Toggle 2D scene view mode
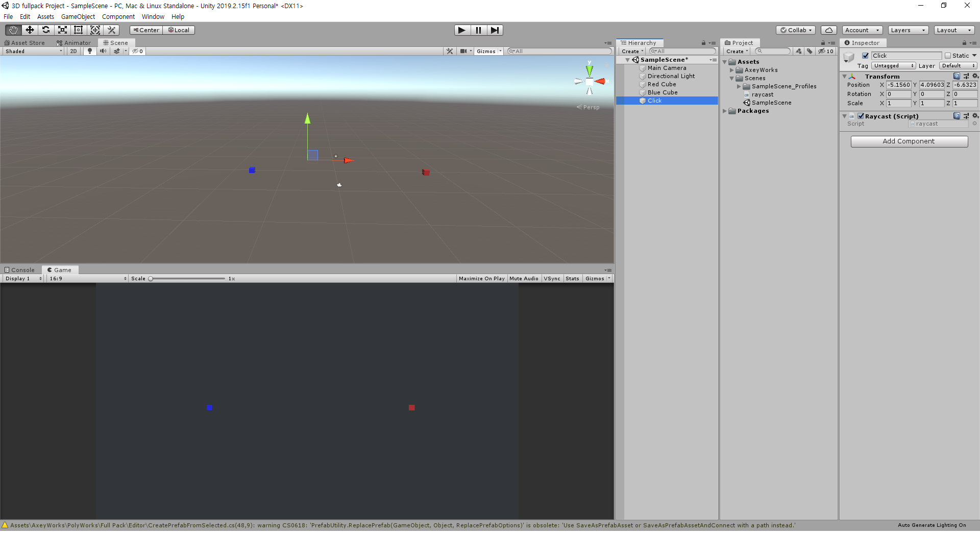Screen dimensions: 980x535 73,51
